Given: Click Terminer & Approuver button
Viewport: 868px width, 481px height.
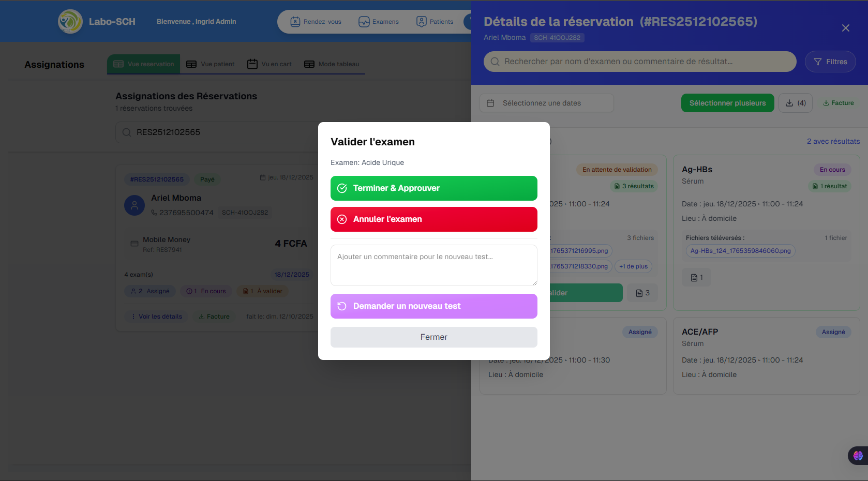Looking at the screenshot, I should pyautogui.click(x=433, y=188).
